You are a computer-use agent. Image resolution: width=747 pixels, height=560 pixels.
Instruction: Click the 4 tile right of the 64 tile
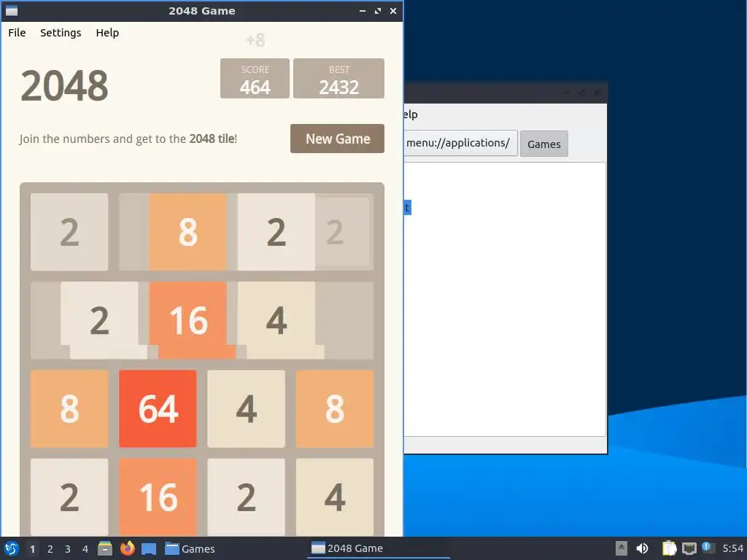coord(247,408)
